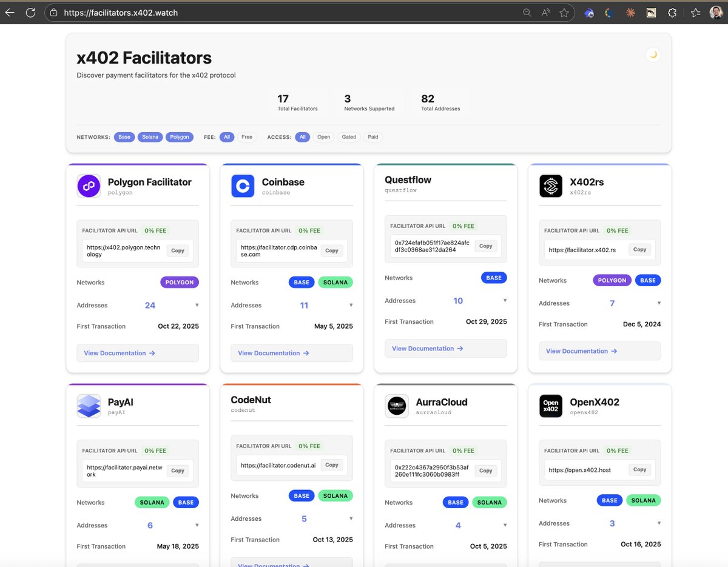Toggle dark mode with the moon icon

[653, 55]
